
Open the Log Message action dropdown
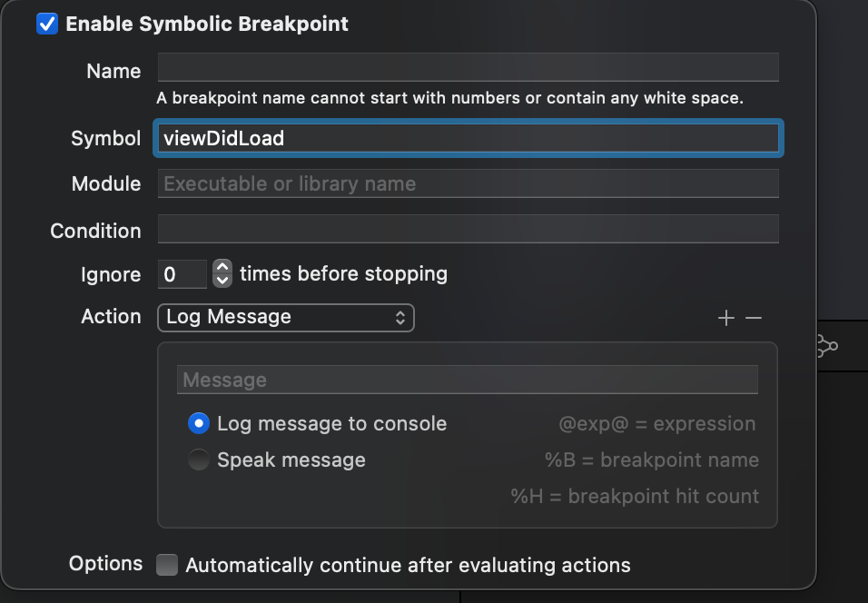point(286,318)
